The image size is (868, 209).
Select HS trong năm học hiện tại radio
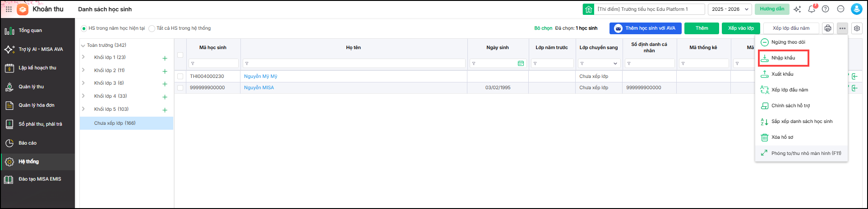click(84, 28)
